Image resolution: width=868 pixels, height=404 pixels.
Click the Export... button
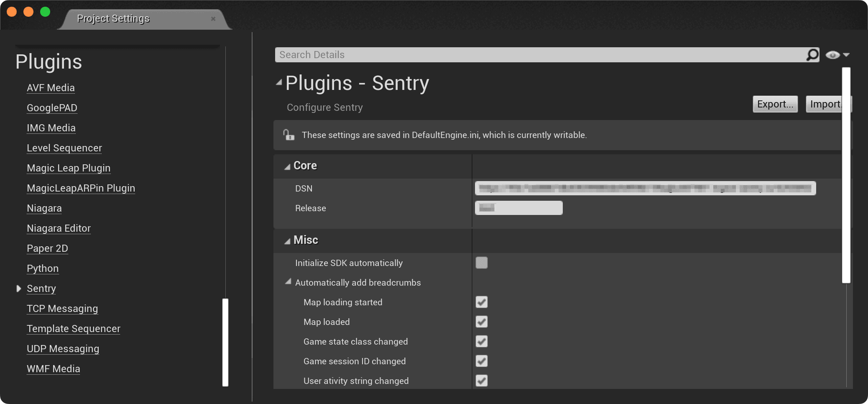click(x=775, y=104)
